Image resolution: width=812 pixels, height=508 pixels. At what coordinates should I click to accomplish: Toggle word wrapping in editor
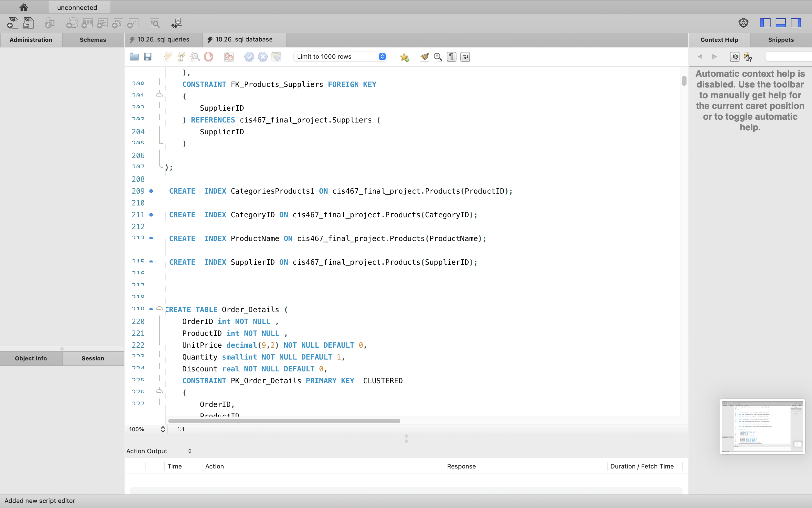coord(465,57)
